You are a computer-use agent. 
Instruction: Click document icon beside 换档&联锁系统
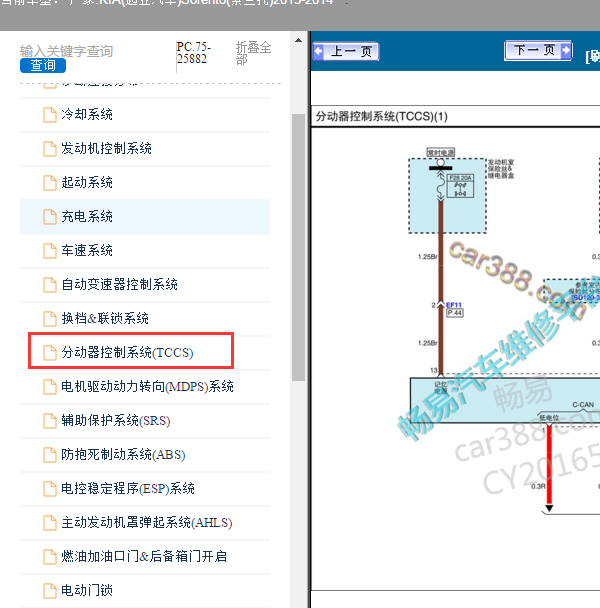click(x=50, y=318)
